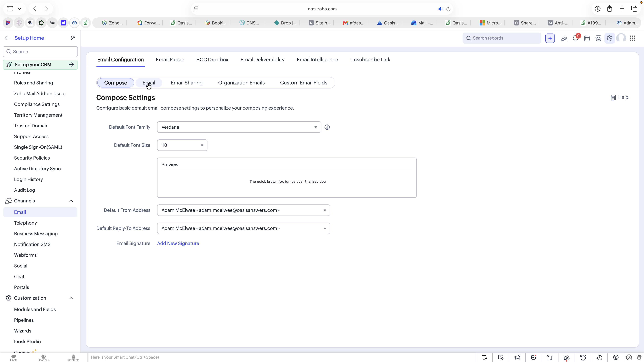
Task: Open the alarm clock reminders icon
Action: click(x=583, y=357)
